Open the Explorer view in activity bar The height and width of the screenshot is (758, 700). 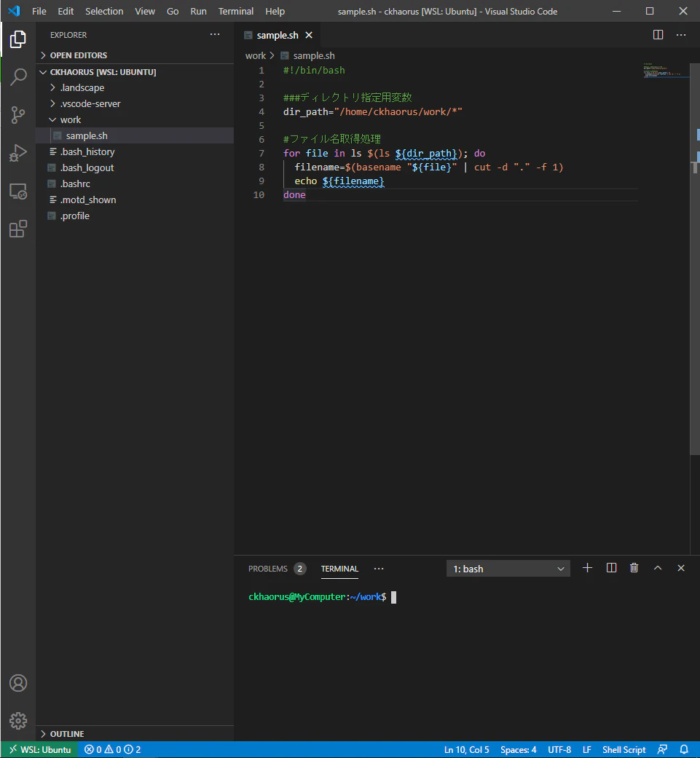click(18, 39)
